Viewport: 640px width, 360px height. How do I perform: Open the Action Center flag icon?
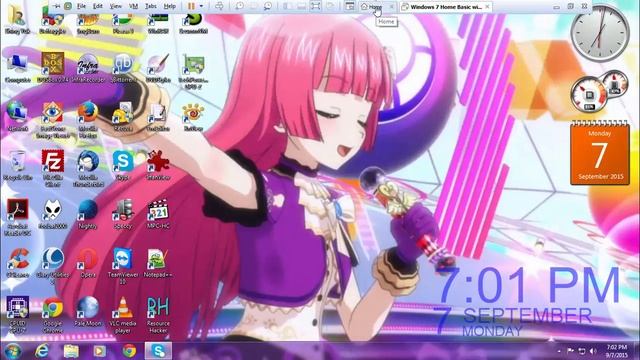[570, 351]
